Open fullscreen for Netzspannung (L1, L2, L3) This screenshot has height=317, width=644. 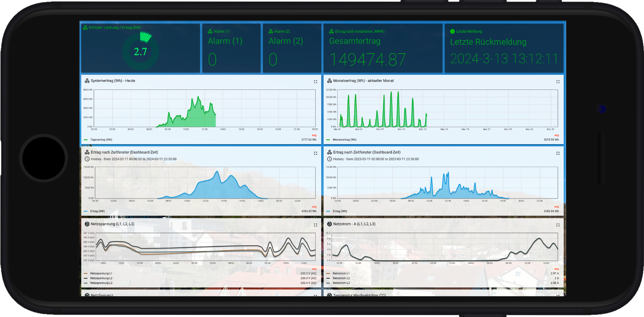coord(315,225)
